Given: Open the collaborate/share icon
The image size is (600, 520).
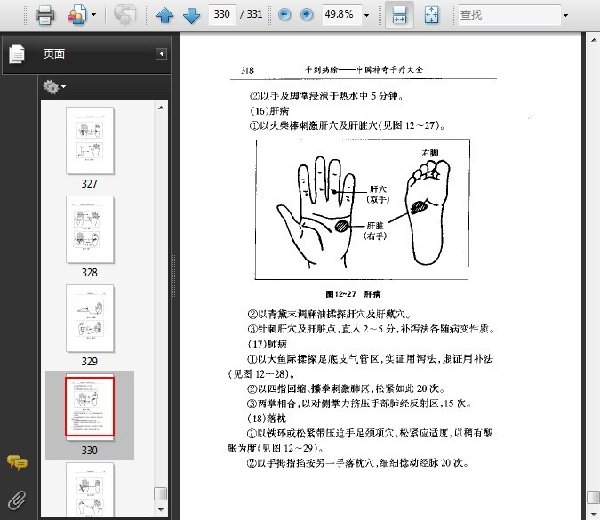Looking at the screenshot, I should (x=77, y=15).
